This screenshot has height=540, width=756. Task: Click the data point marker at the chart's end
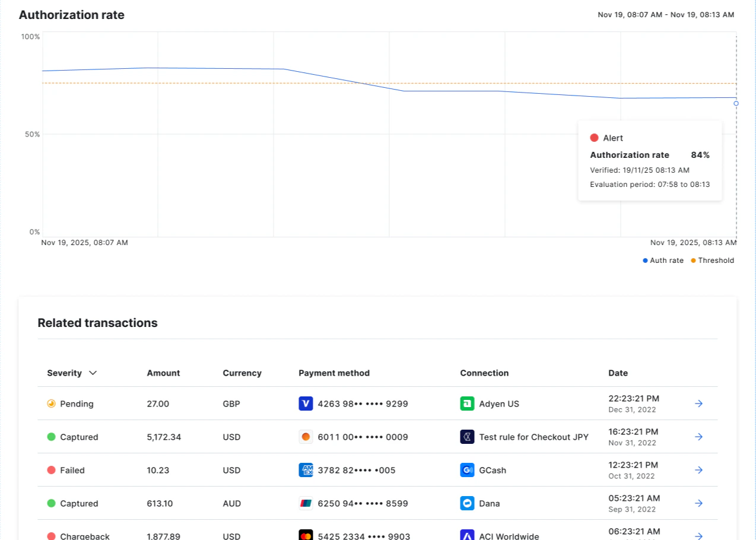tap(736, 103)
